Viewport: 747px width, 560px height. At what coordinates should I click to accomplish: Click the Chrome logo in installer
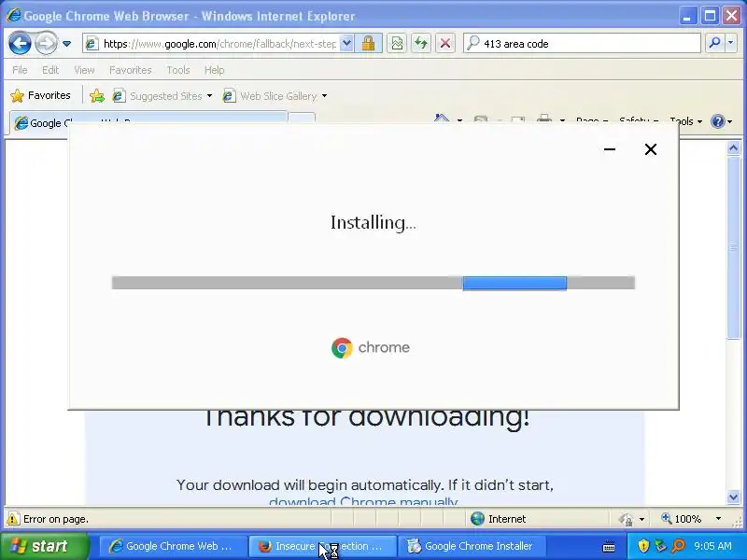click(x=342, y=348)
